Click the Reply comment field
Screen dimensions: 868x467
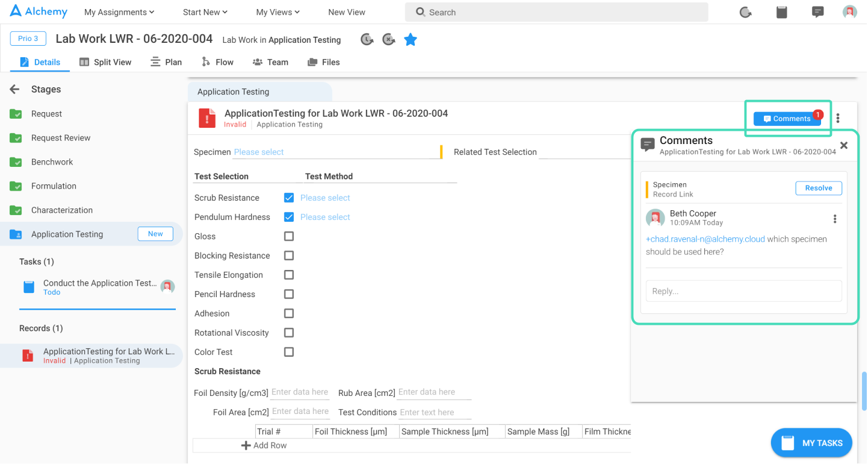(x=744, y=291)
